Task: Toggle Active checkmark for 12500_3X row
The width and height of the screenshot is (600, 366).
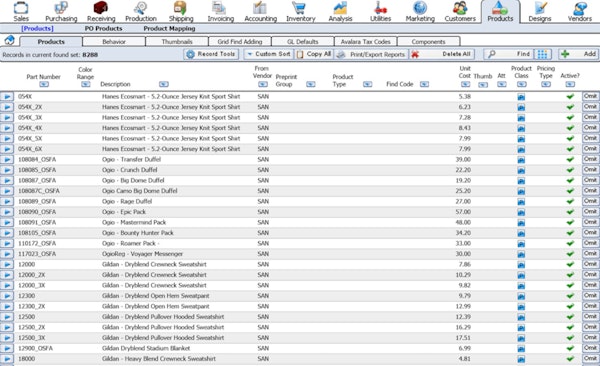Action: (x=570, y=338)
